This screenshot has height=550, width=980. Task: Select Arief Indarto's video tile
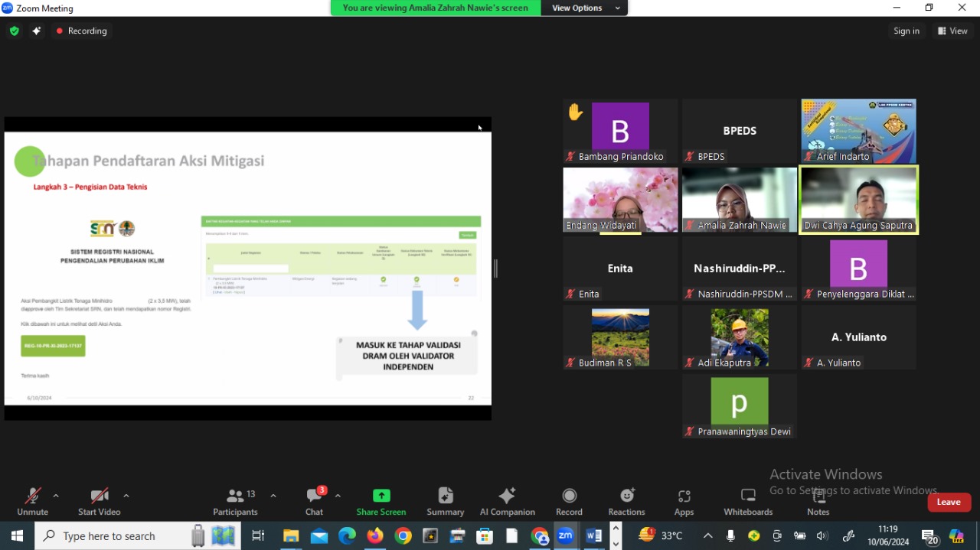(x=859, y=131)
